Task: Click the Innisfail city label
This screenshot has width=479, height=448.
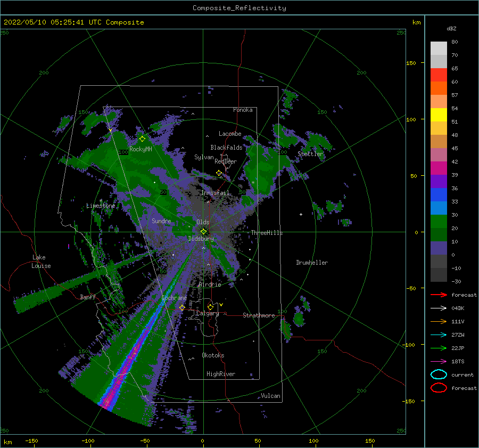Action: (215, 193)
